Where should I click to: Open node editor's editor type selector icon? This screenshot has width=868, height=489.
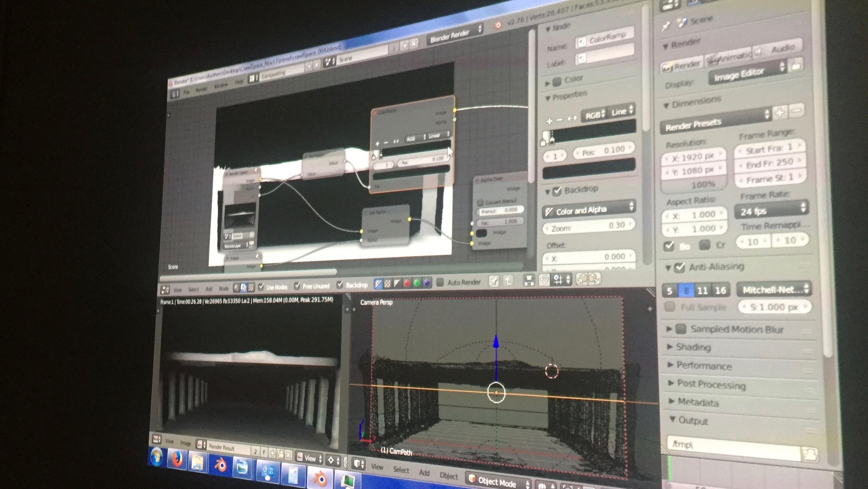165,290
